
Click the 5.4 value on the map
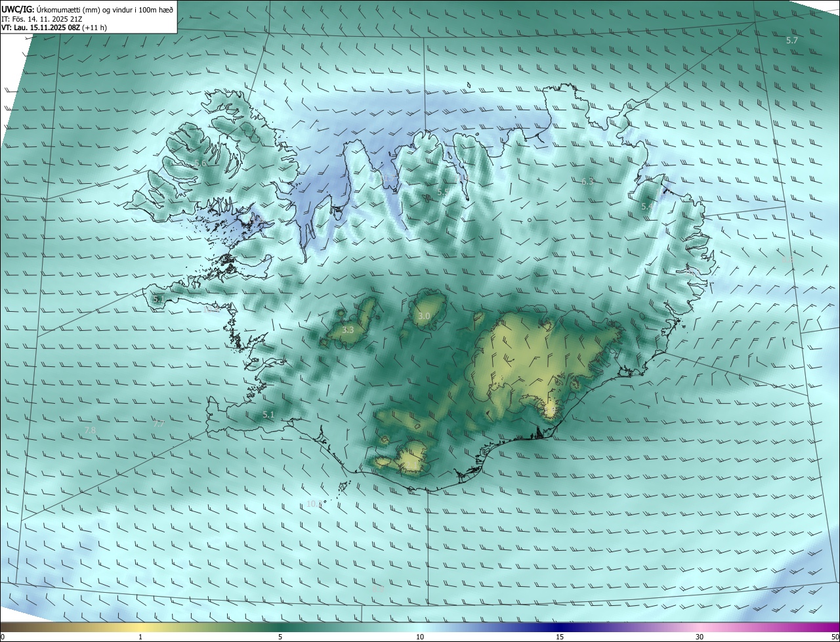point(647,207)
